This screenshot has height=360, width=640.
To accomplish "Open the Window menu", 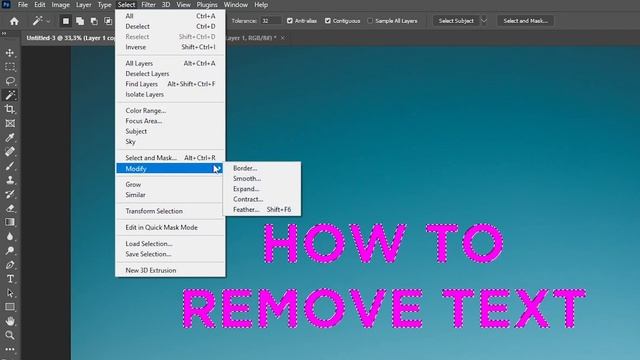I will (236, 5).
